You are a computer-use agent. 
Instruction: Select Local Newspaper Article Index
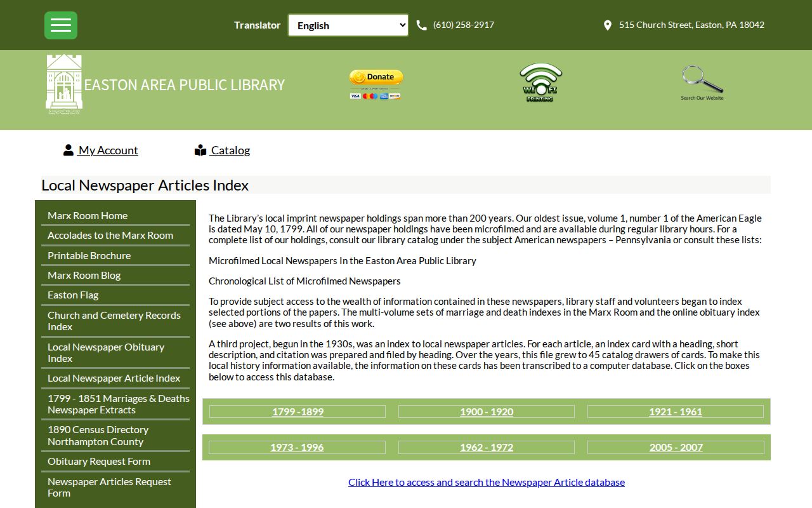tap(114, 378)
